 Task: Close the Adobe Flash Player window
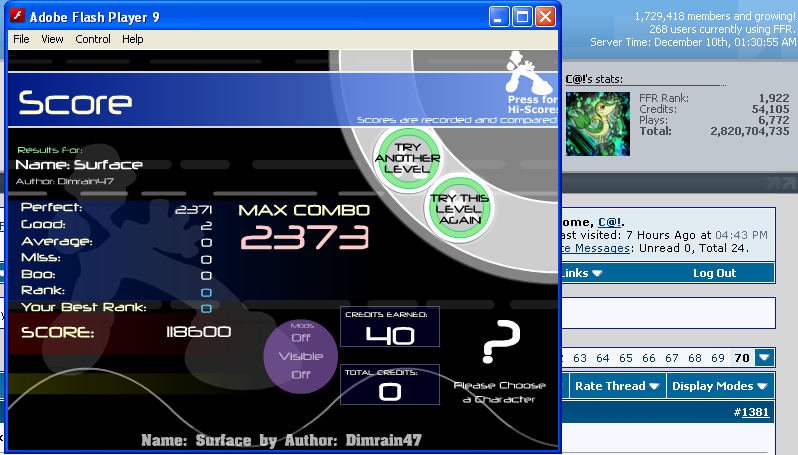click(x=545, y=17)
